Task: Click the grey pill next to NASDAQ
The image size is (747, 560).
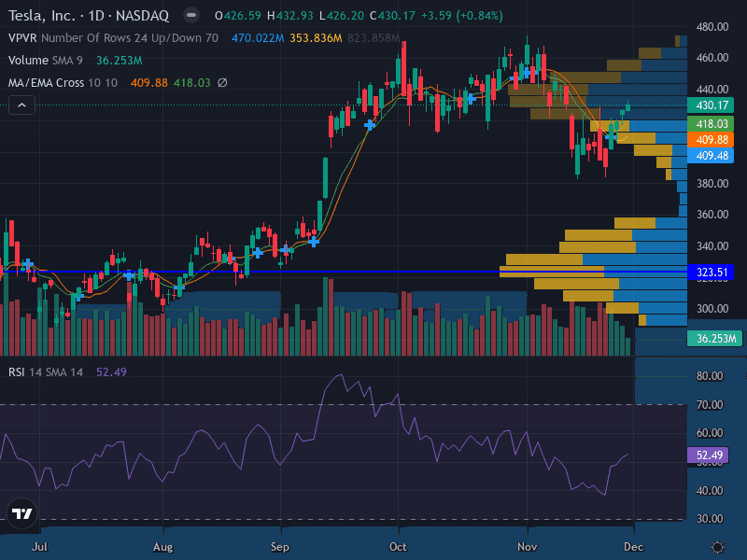Action: pyautogui.click(x=191, y=16)
